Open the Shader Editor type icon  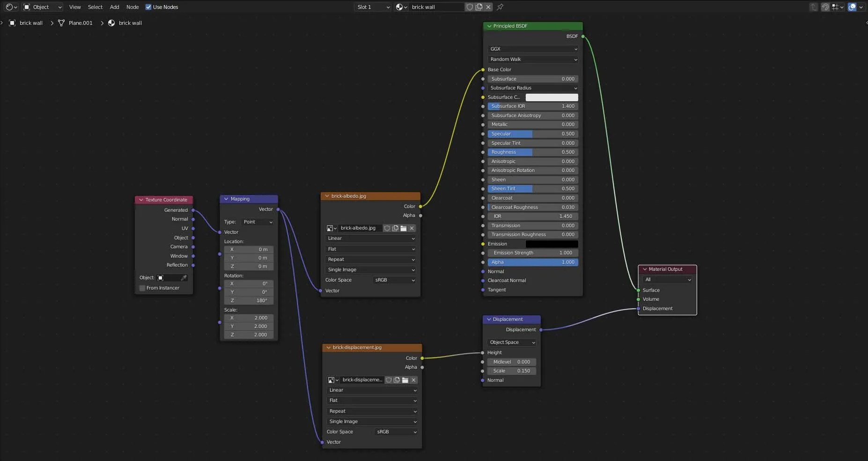9,7
